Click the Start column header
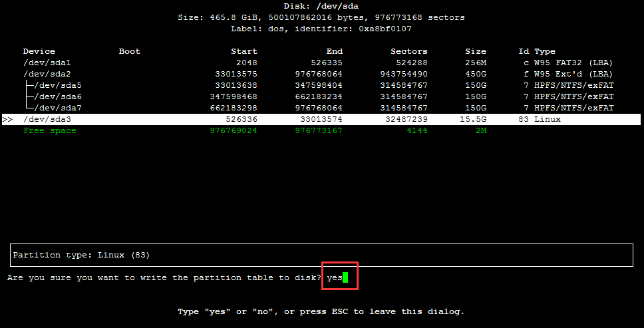The height and width of the screenshot is (328, 644). (243, 51)
